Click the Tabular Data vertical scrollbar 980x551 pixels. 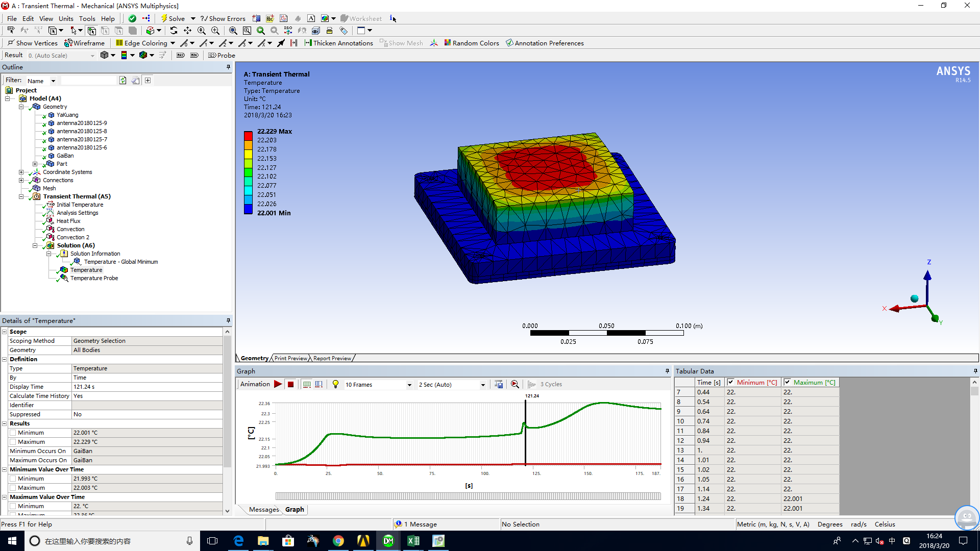[x=974, y=446]
